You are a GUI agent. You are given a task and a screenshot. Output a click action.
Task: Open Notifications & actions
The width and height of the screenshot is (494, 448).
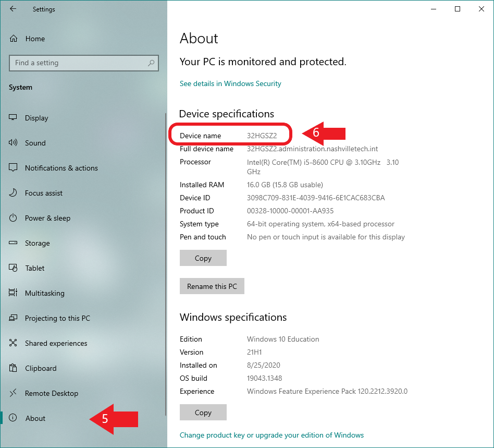[83, 168]
